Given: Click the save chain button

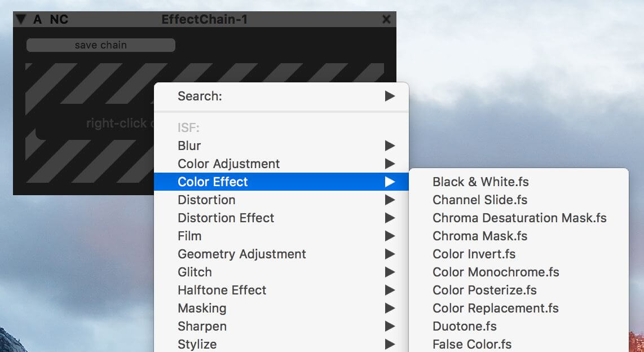Looking at the screenshot, I should point(100,45).
